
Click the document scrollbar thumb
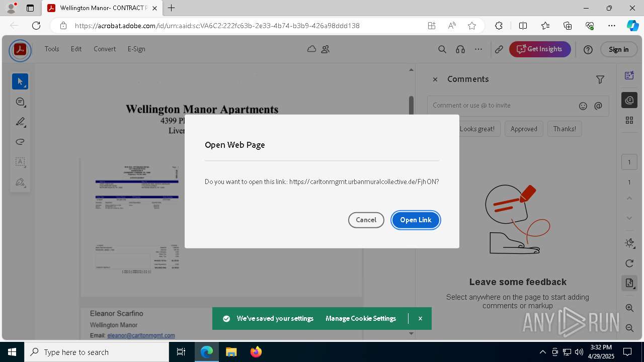[x=411, y=106]
